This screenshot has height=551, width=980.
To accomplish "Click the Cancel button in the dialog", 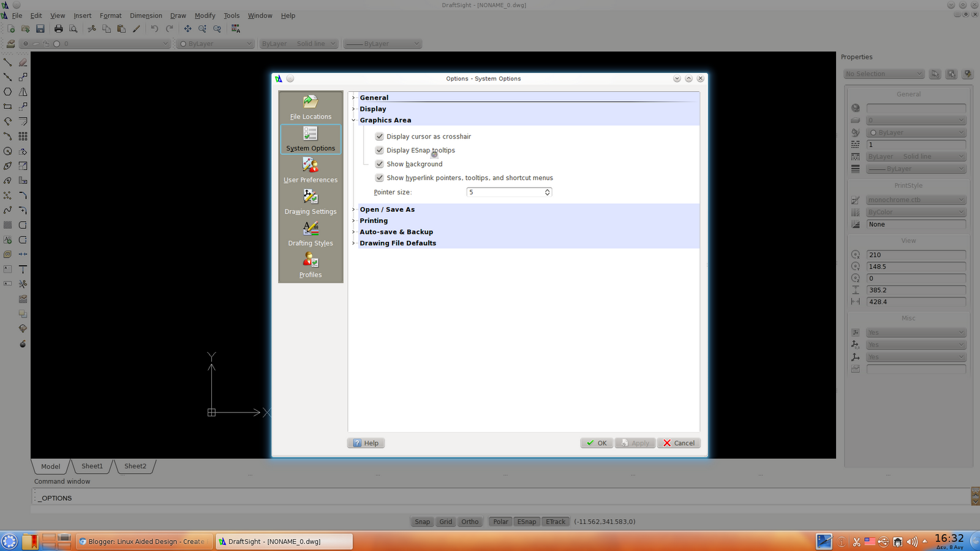I will (x=678, y=443).
